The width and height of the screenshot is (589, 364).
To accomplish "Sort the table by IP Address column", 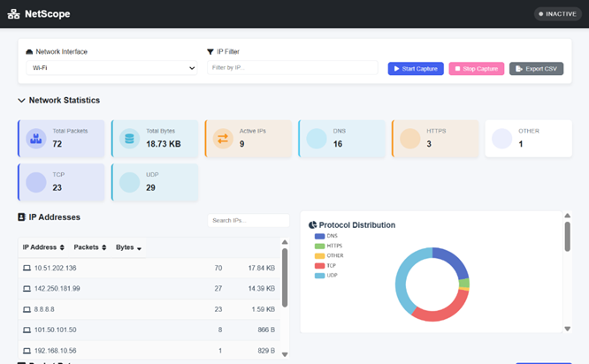I will click(x=43, y=247).
